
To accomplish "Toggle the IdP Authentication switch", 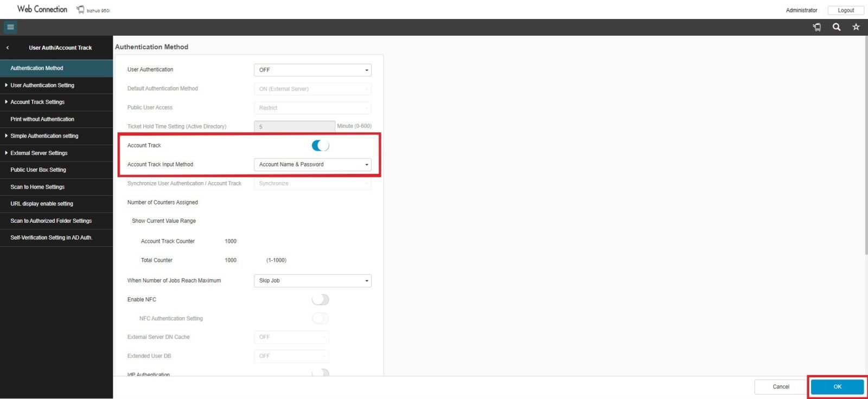I will [320, 373].
